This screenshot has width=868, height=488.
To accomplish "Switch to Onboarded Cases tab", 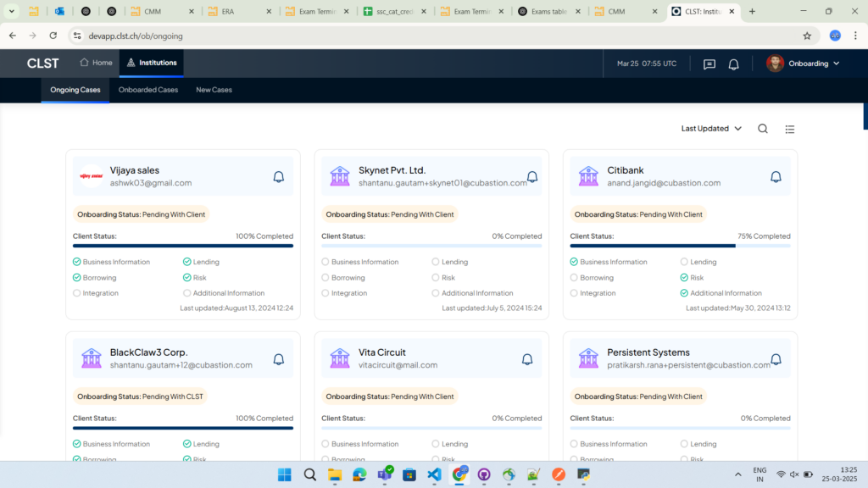I will pos(148,90).
